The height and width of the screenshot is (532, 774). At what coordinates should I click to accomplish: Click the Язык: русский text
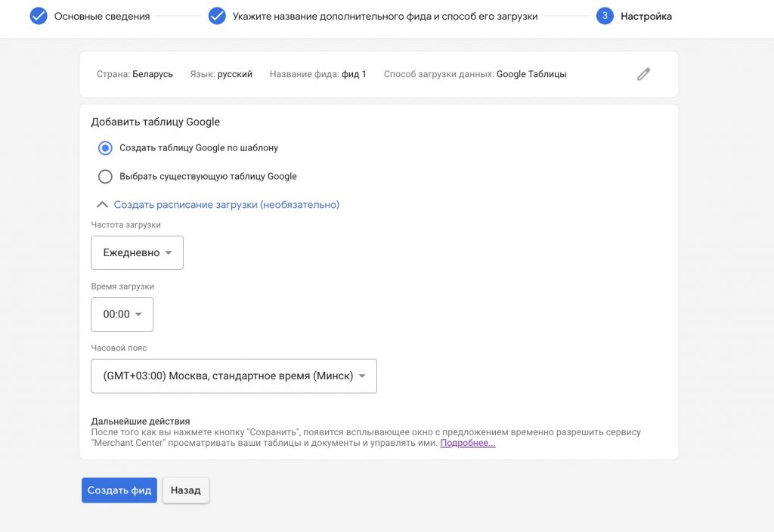pos(221,75)
